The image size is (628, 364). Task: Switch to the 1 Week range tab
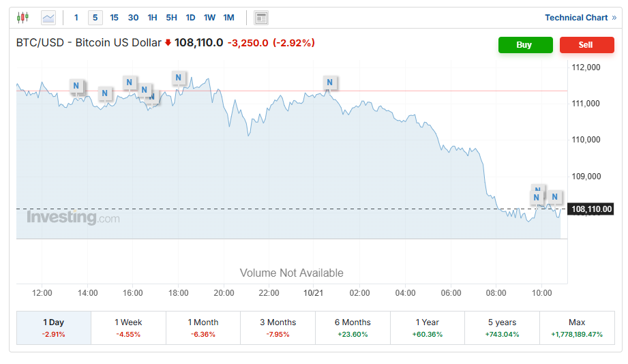click(x=128, y=327)
